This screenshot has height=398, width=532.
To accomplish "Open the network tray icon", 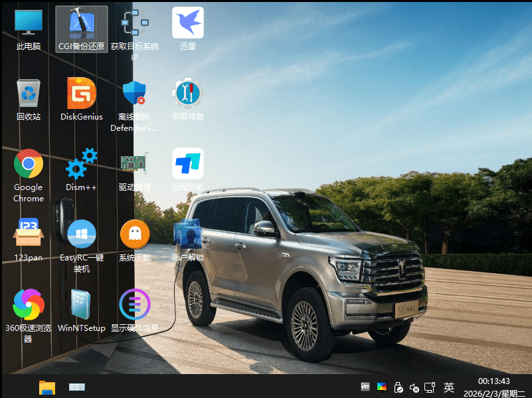I will (x=430, y=387).
